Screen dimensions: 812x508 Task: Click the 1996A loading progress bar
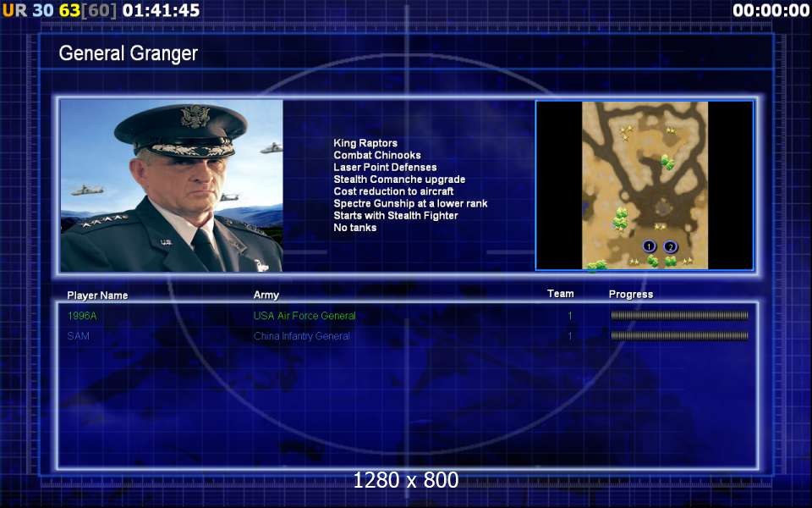tap(679, 315)
